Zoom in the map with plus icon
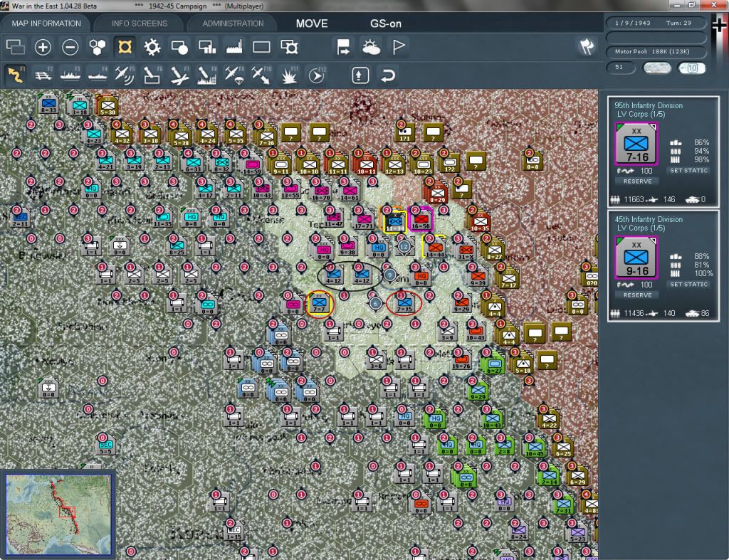 [43, 47]
